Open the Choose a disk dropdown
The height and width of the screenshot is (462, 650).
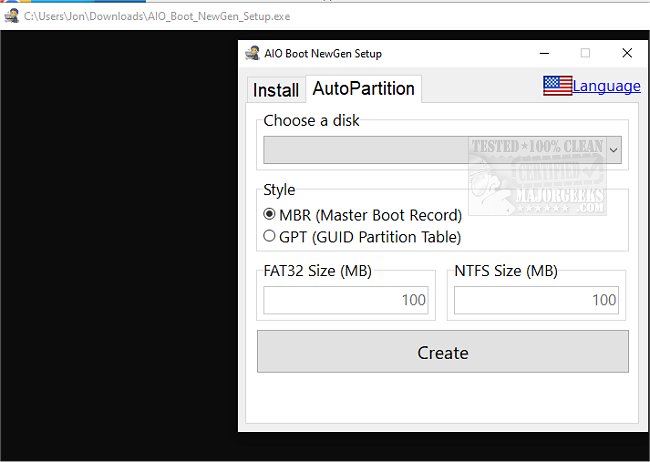[x=442, y=150]
